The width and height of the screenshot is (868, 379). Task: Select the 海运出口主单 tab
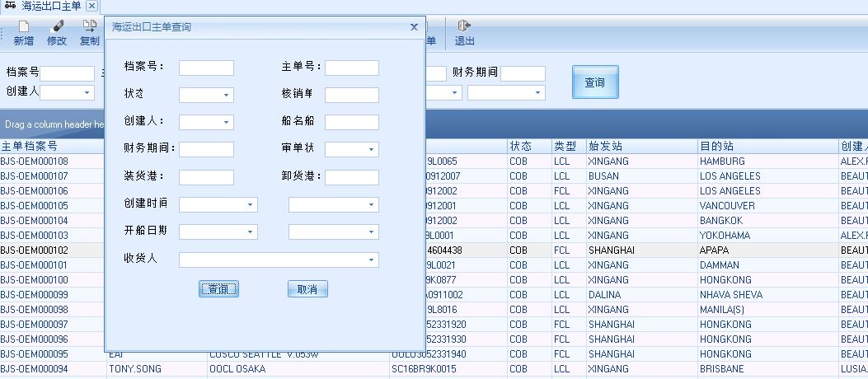49,6
